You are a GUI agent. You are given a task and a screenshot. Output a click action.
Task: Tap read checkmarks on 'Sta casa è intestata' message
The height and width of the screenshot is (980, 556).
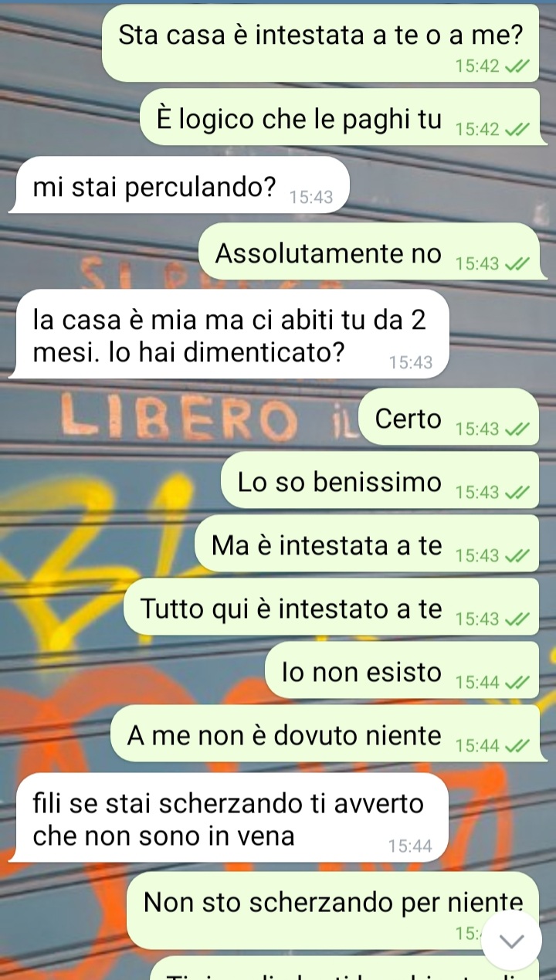point(517,66)
